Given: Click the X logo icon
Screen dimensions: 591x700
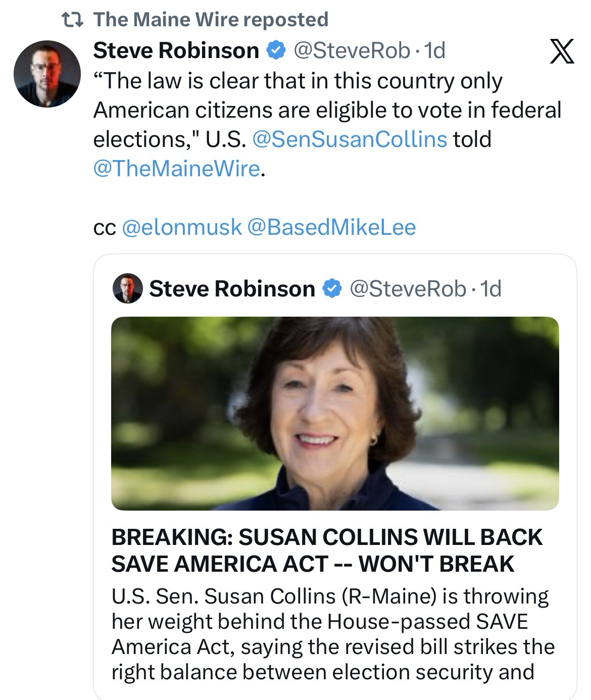Looking at the screenshot, I should click(561, 53).
